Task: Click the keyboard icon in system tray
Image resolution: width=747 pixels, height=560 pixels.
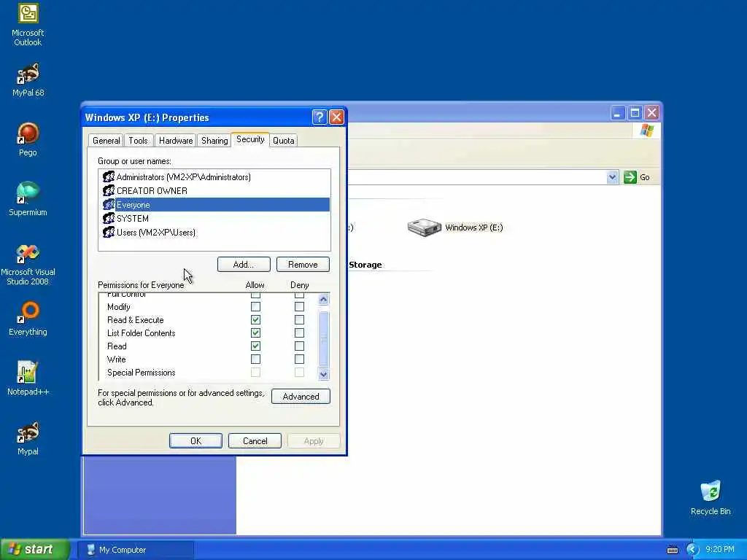Action: click(x=672, y=550)
